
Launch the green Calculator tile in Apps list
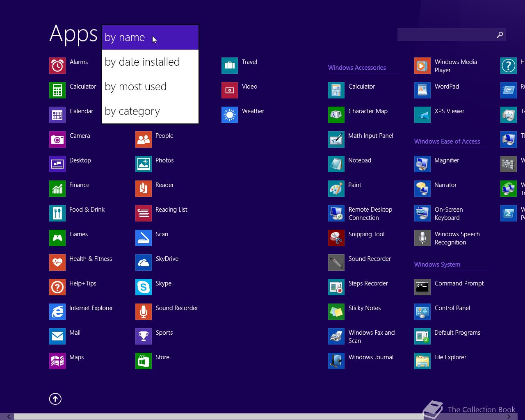coord(57,90)
